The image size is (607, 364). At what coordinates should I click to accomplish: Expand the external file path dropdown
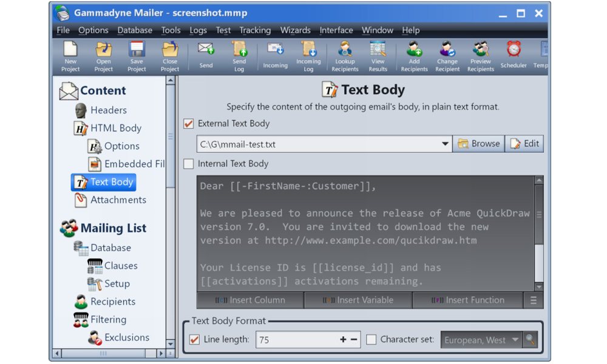(445, 144)
